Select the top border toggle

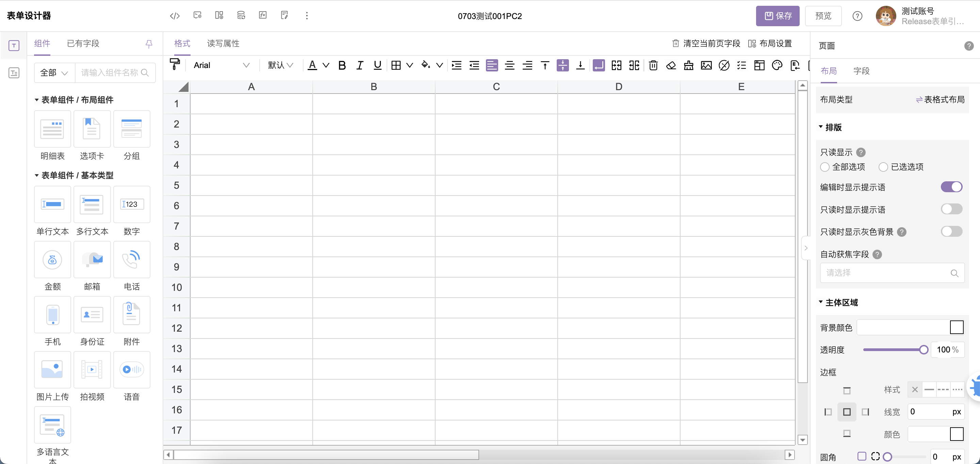[x=847, y=390]
